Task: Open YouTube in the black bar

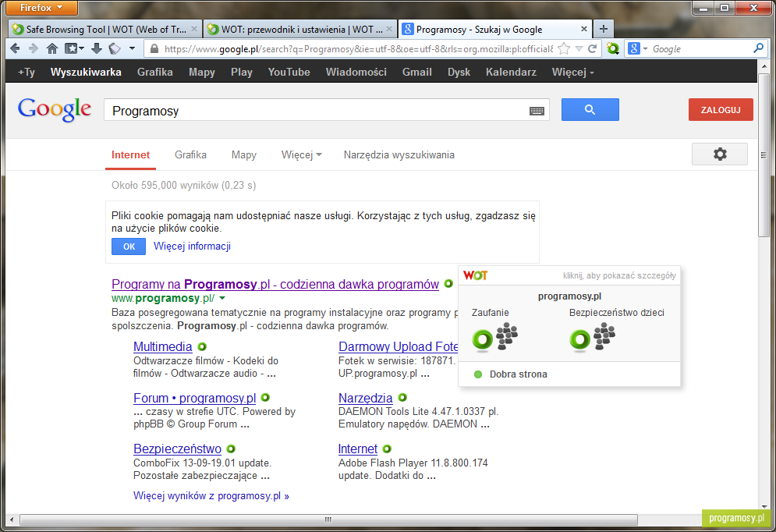Action: pyautogui.click(x=289, y=73)
